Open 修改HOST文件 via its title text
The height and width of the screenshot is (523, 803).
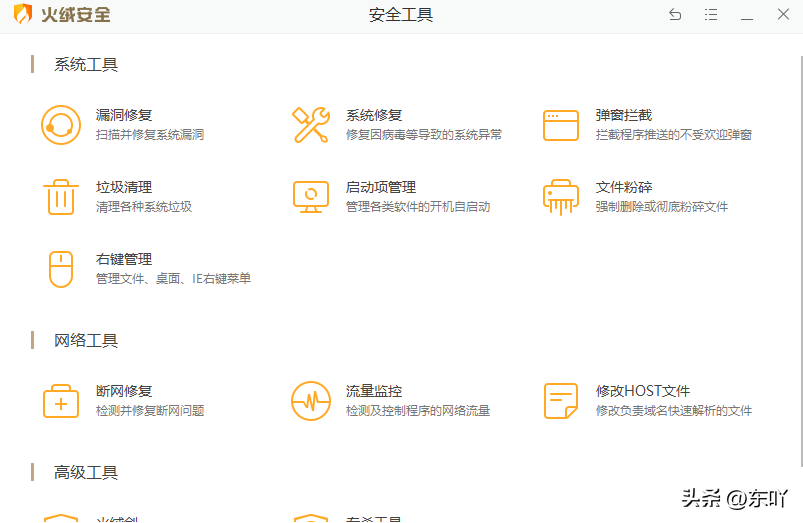point(643,391)
